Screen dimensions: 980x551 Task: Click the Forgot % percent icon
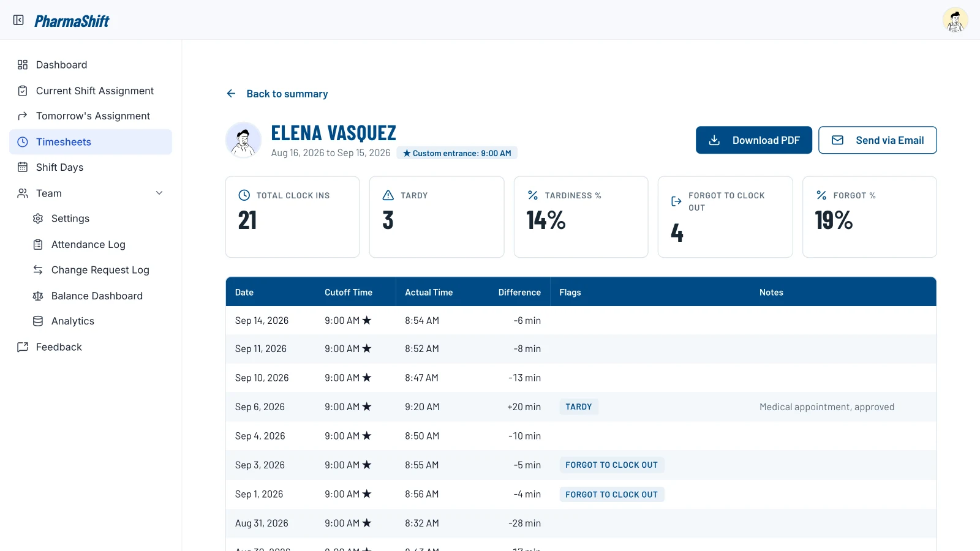(821, 195)
